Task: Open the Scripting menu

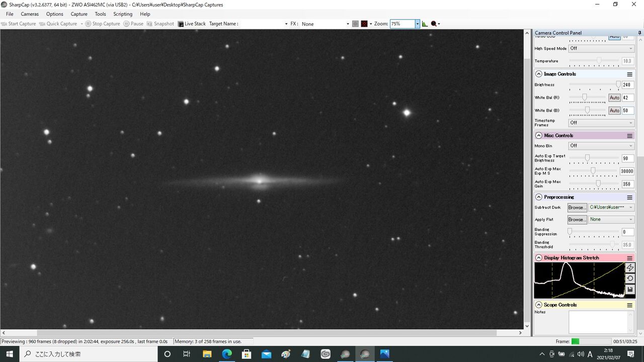Action: click(x=123, y=14)
